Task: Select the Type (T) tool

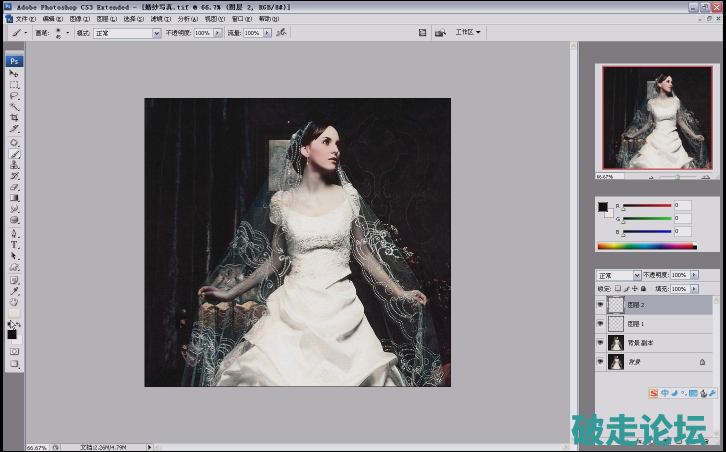Action: click(x=14, y=244)
